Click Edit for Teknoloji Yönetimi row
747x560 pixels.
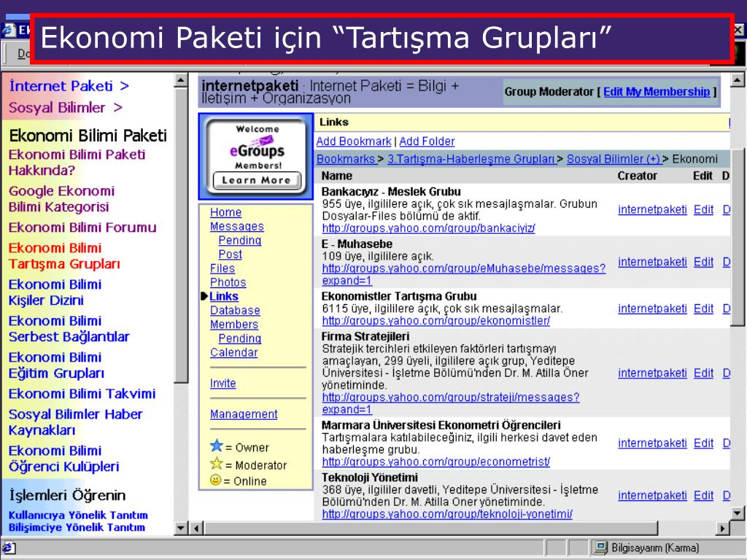click(x=704, y=496)
